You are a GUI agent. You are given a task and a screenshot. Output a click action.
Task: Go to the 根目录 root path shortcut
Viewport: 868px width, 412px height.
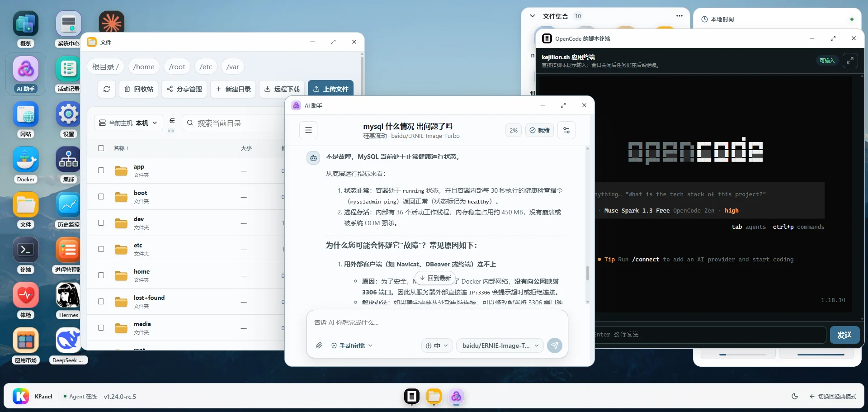[x=105, y=66]
